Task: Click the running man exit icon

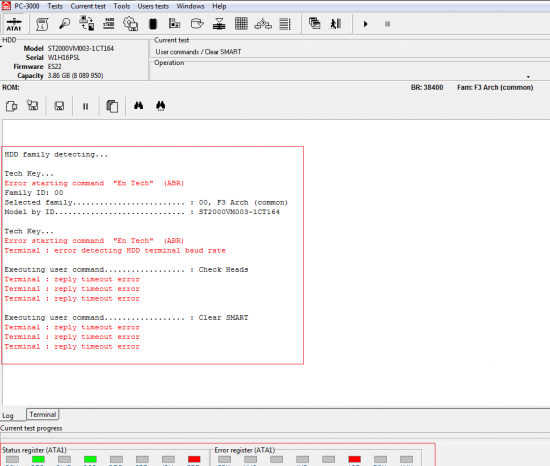Action: [336, 24]
